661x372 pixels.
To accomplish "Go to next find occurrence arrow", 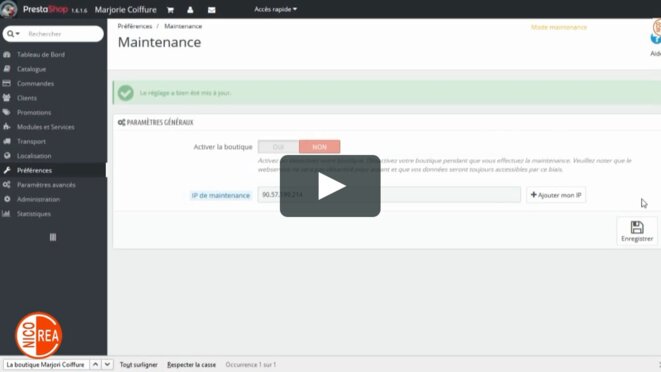I will coord(107,364).
